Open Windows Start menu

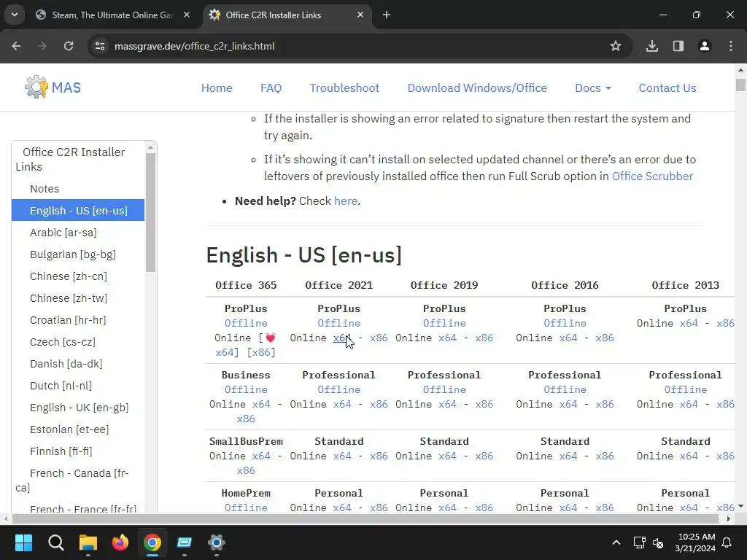pyautogui.click(x=23, y=542)
